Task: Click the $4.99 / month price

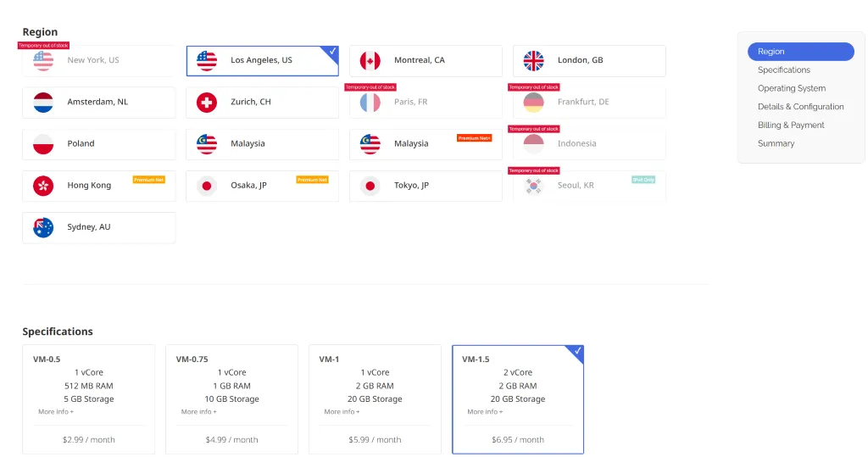Action: pyautogui.click(x=231, y=440)
